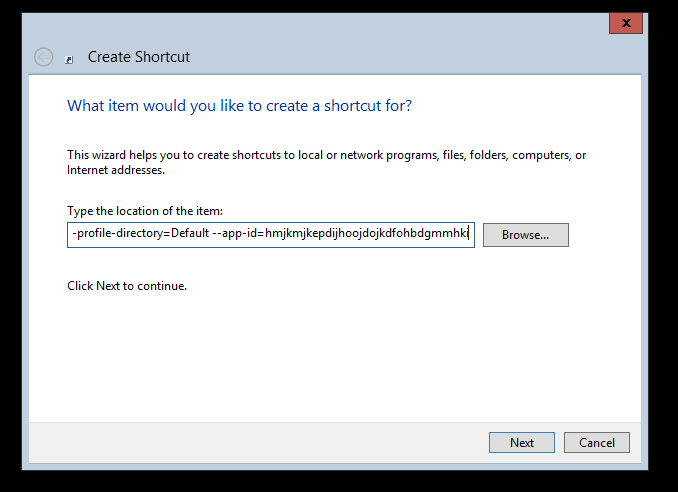The height and width of the screenshot is (492, 678).
Task: Click the blank white area below the instructions
Action: (x=335, y=357)
